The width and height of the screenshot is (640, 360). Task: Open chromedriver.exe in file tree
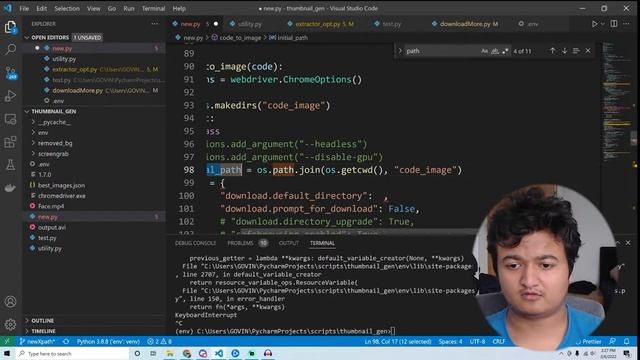coord(62,196)
